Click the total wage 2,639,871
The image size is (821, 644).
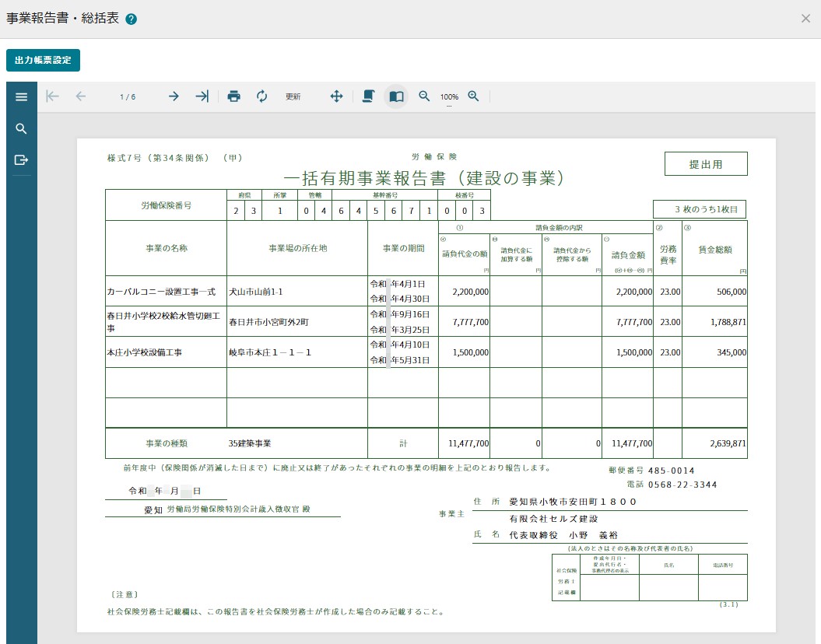pos(728,443)
